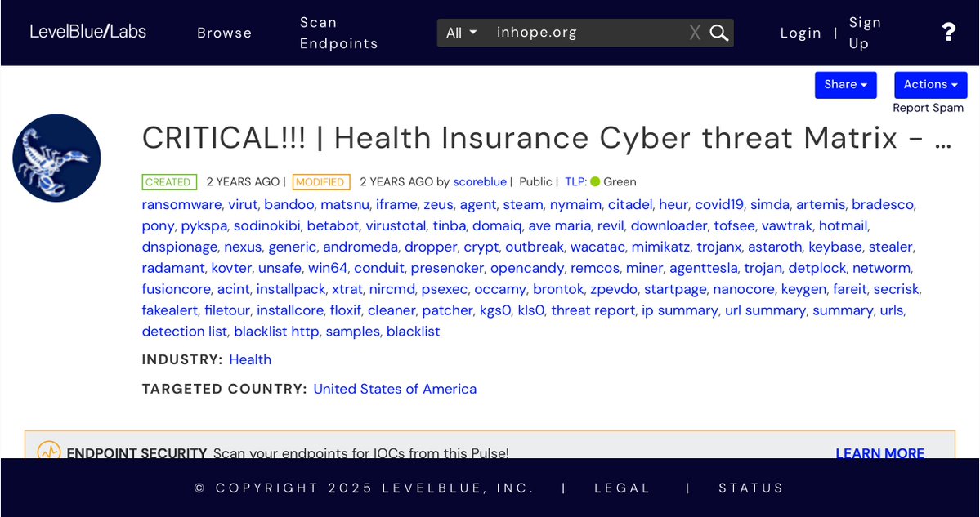Image resolution: width=980 pixels, height=517 pixels.
Task: Open the help question mark icon
Action: [x=948, y=33]
